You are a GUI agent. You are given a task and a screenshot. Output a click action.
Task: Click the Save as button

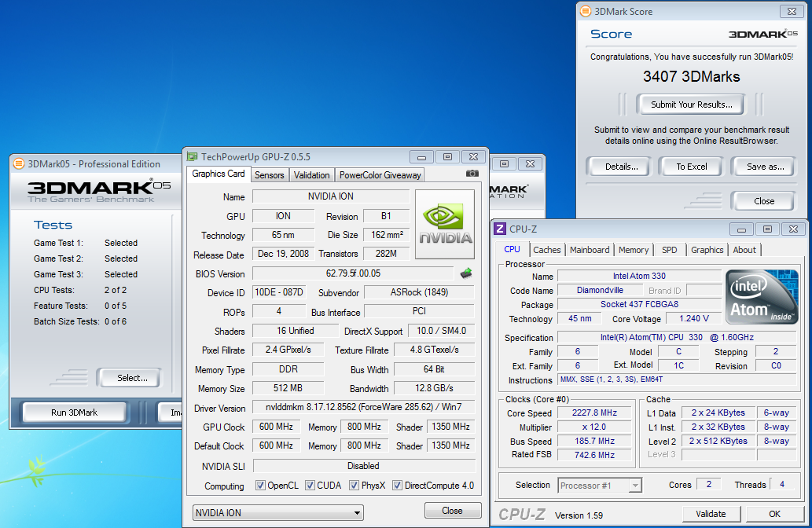coord(765,167)
